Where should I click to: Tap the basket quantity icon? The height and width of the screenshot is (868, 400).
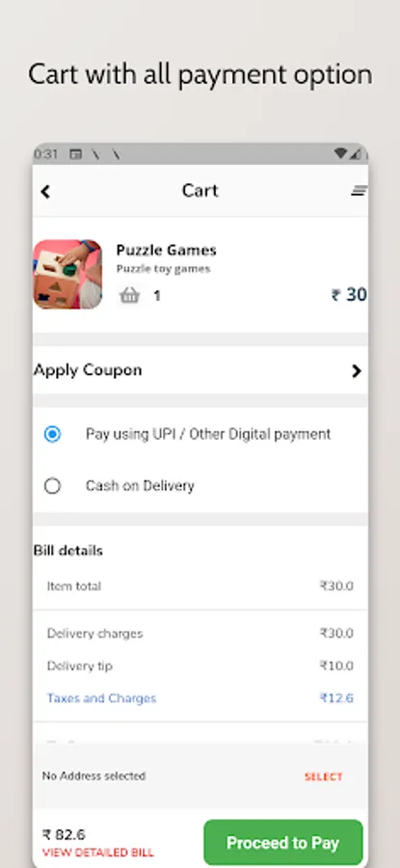(x=129, y=296)
